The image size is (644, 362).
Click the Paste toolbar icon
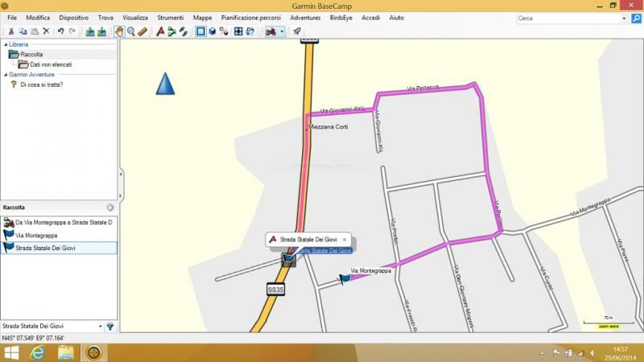coord(35,31)
